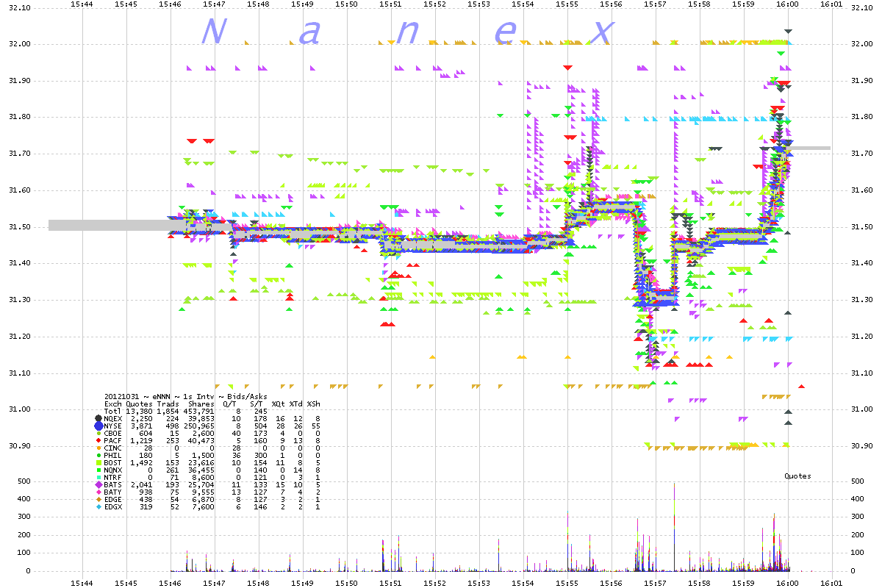Screen dimensions: 882x588
Task: Click EDGE shares value '6,870'
Action: (x=205, y=500)
